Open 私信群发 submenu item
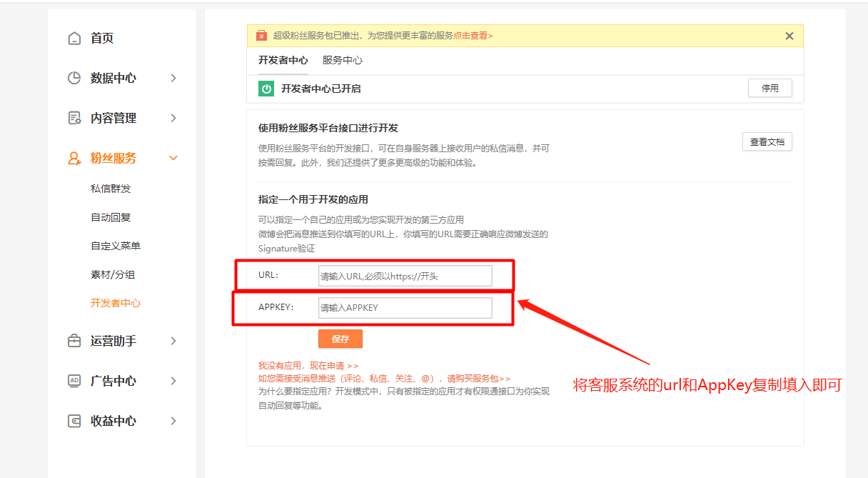 pos(111,189)
